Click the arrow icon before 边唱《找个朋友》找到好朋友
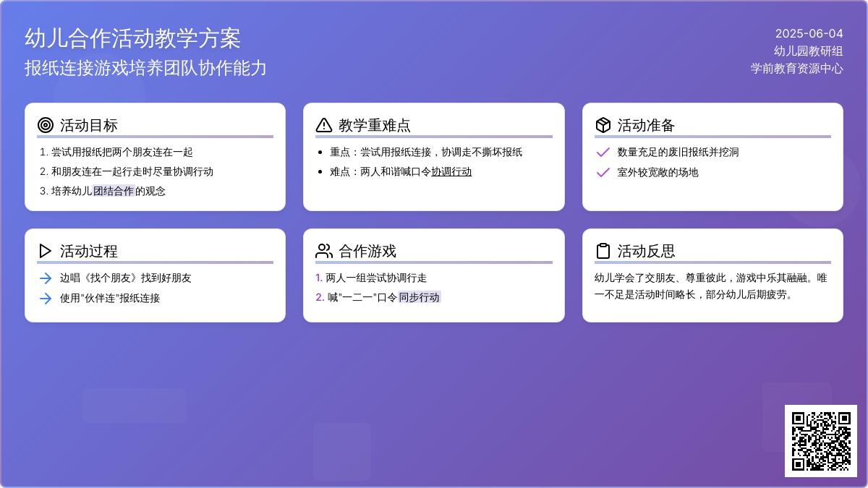 click(x=46, y=278)
